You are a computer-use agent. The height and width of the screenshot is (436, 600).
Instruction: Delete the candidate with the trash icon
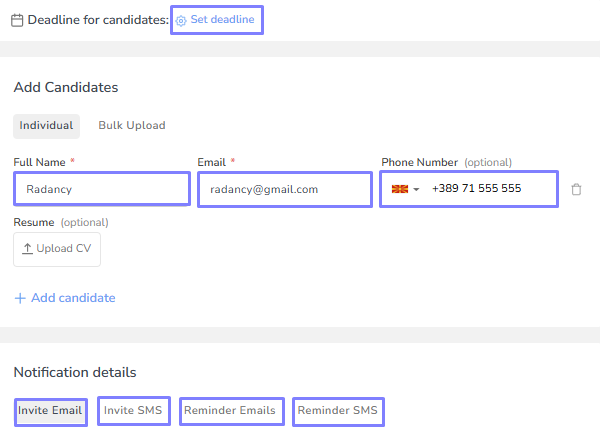pos(576,189)
